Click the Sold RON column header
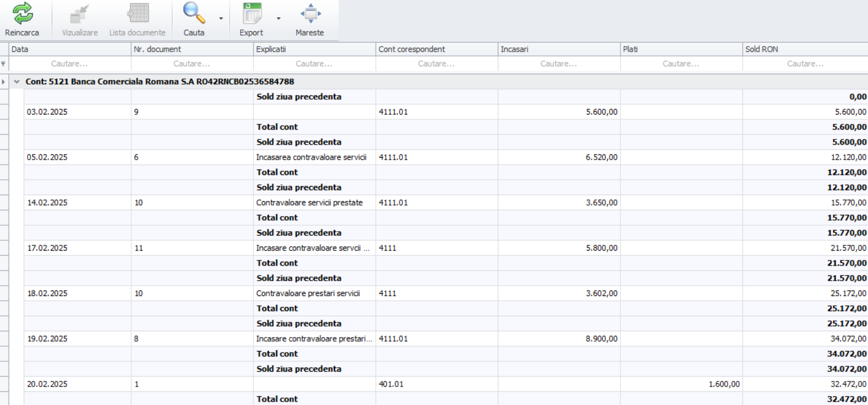This screenshot has height=405, width=868. (x=805, y=50)
